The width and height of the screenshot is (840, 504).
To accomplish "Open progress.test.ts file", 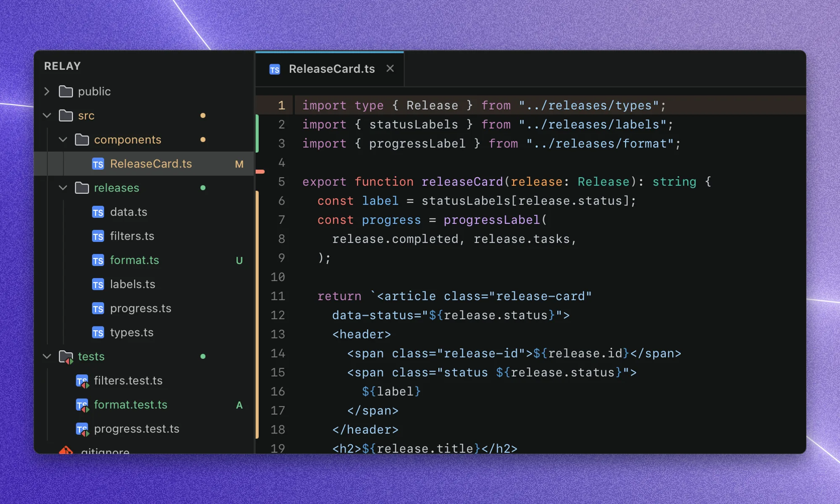I will click(144, 429).
